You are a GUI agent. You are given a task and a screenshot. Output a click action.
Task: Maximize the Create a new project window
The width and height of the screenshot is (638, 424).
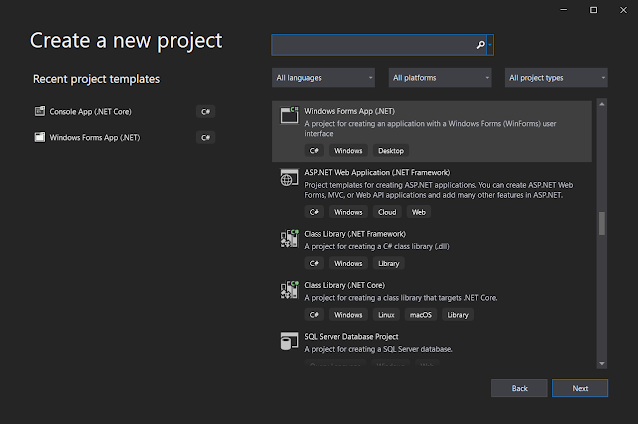pyautogui.click(x=595, y=9)
